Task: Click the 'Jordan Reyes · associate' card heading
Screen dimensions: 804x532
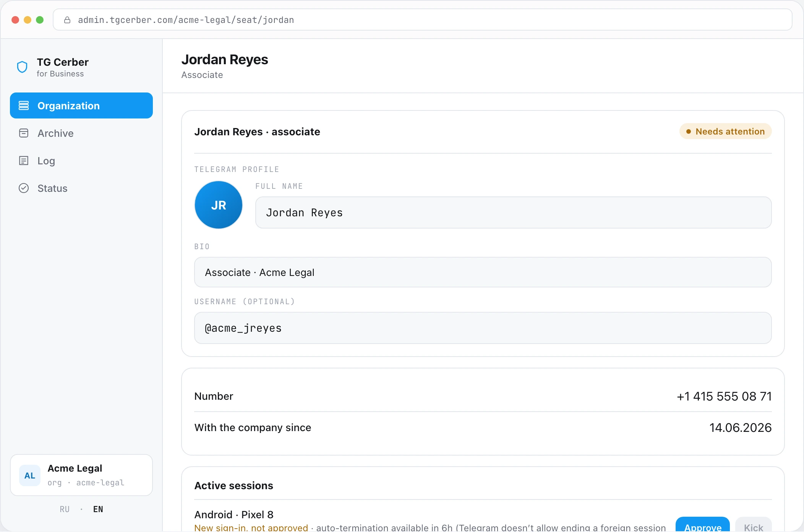Action: click(257, 131)
